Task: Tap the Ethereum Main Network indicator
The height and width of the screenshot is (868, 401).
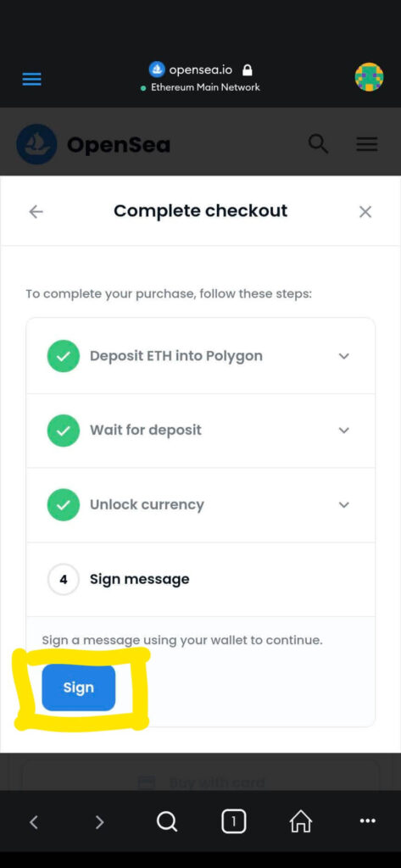Action: pos(200,87)
